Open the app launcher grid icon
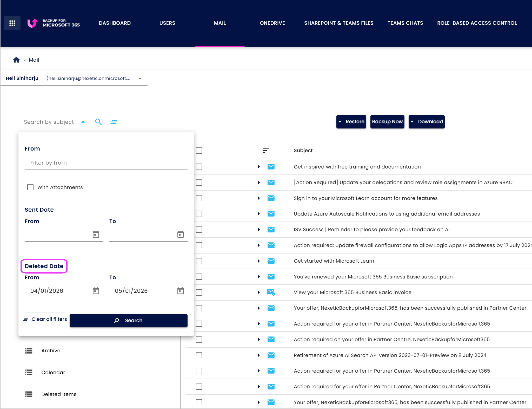The height and width of the screenshot is (409, 532). tap(12, 23)
